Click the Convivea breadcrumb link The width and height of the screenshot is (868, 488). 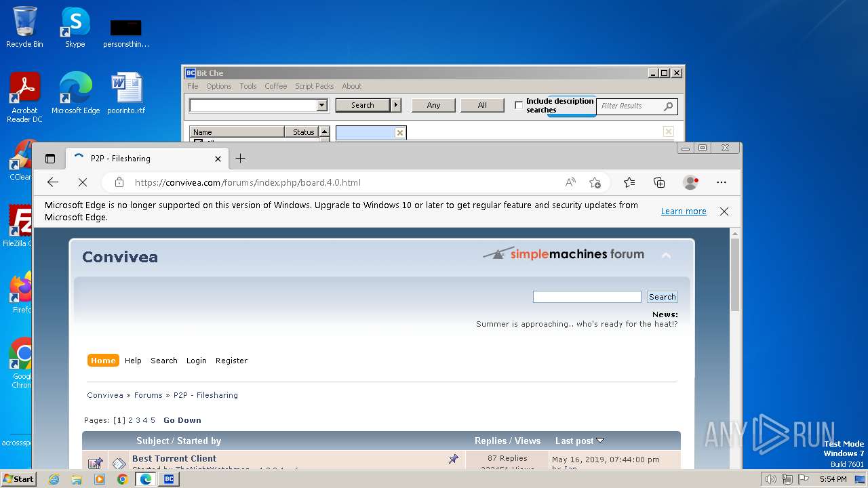tap(105, 395)
